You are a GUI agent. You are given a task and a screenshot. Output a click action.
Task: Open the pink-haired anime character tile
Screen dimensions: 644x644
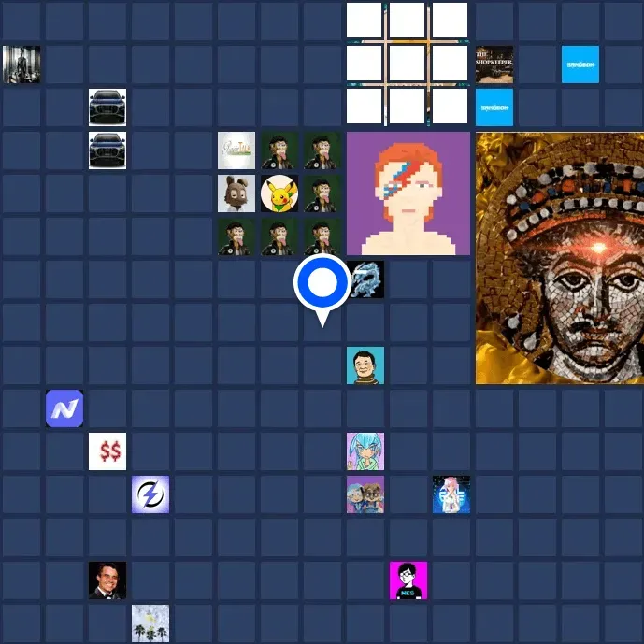click(x=451, y=494)
